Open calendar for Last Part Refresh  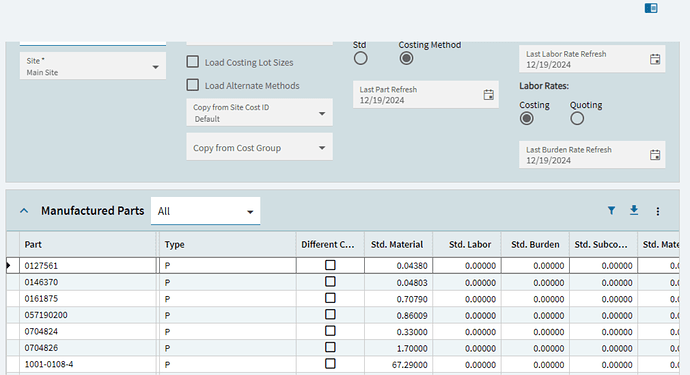tap(488, 95)
